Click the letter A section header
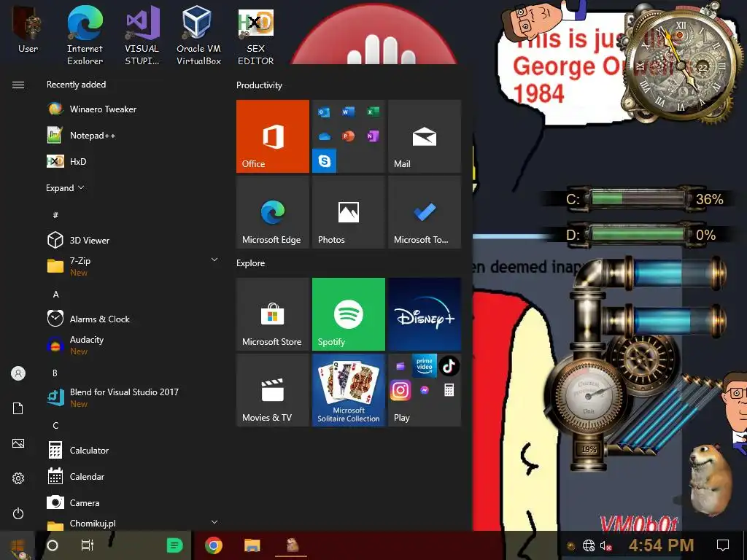The image size is (747, 560). coord(55,295)
